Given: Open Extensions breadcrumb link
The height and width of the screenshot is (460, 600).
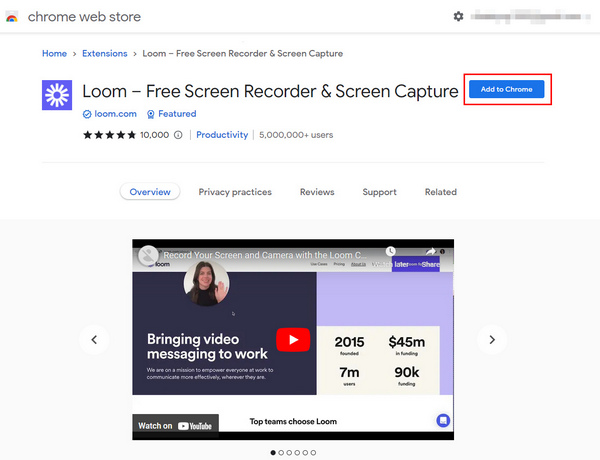Looking at the screenshot, I should [105, 54].
